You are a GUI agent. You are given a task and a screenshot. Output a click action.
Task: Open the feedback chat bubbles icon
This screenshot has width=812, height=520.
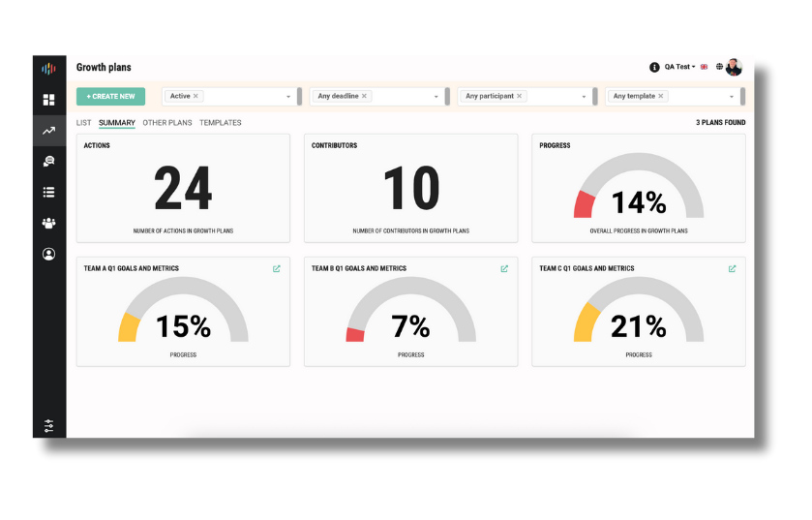point(48,162)
